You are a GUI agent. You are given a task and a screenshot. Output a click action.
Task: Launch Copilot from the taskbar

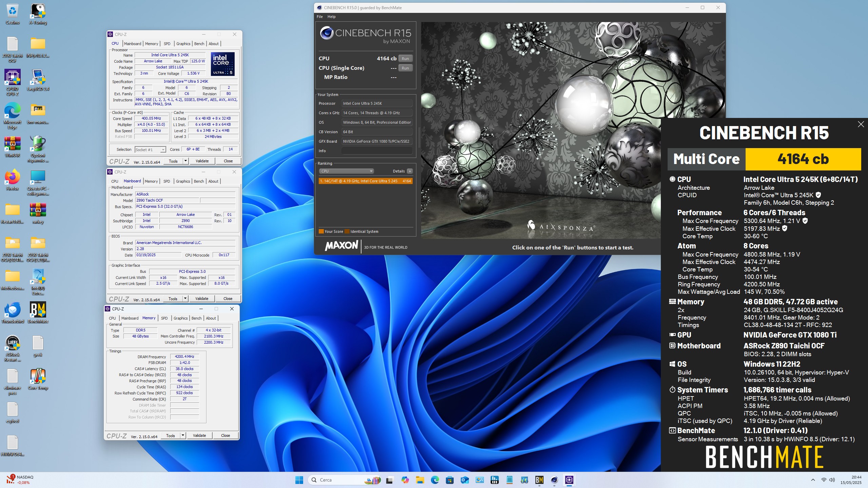[405, 480]
